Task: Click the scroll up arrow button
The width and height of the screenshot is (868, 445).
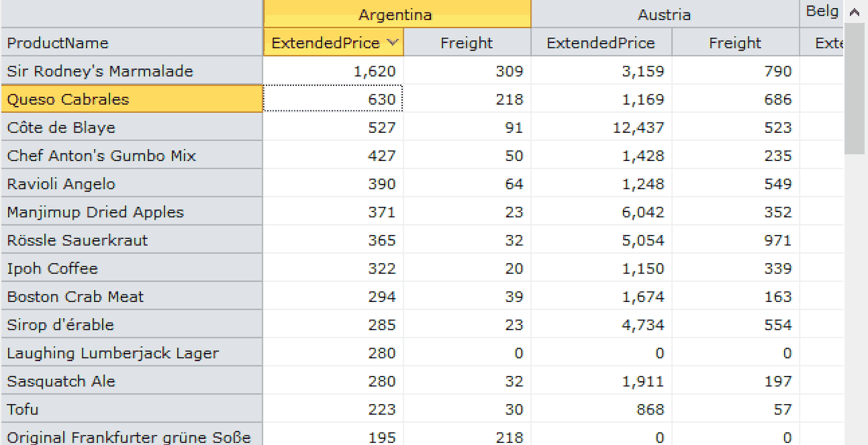Action: click(854, 13)
